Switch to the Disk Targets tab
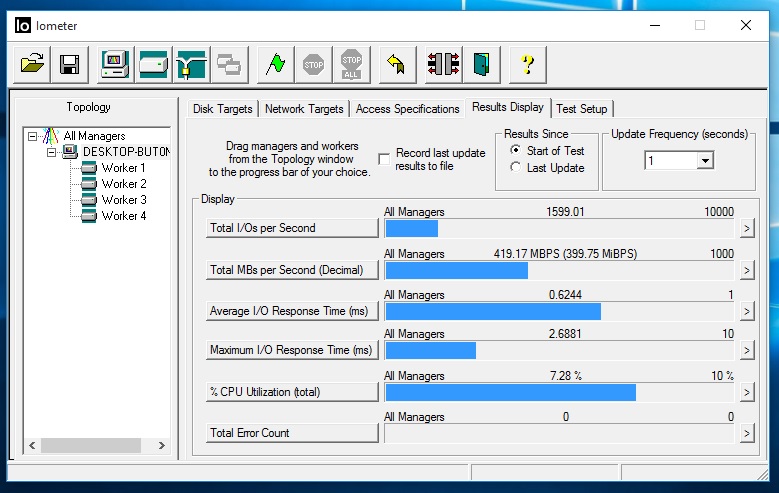 pyautogui.click(x=223, y=109)
